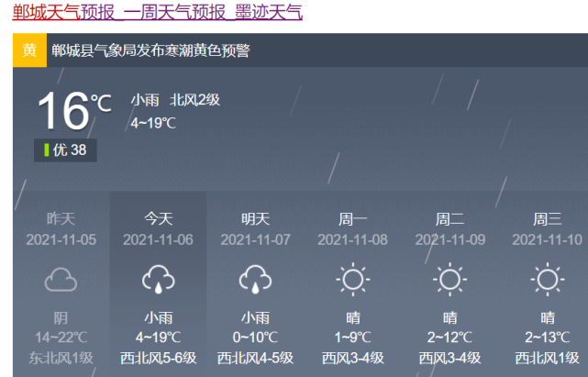Image resolution: width=588 pixels, height=377 pixels.
Task: Click the 4~19℃ range under current conditions
Action: point(153,123)
